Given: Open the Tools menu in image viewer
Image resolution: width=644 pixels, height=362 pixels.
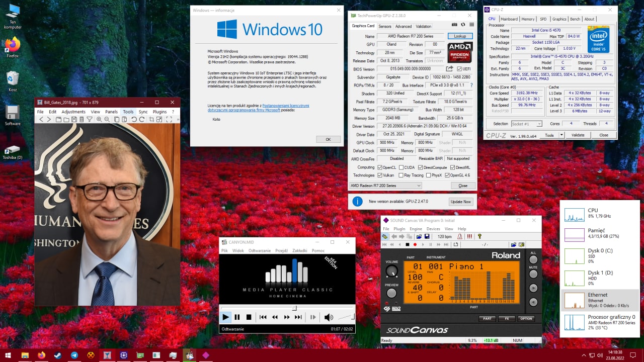Looking at the screenshot, I should 128,112.
